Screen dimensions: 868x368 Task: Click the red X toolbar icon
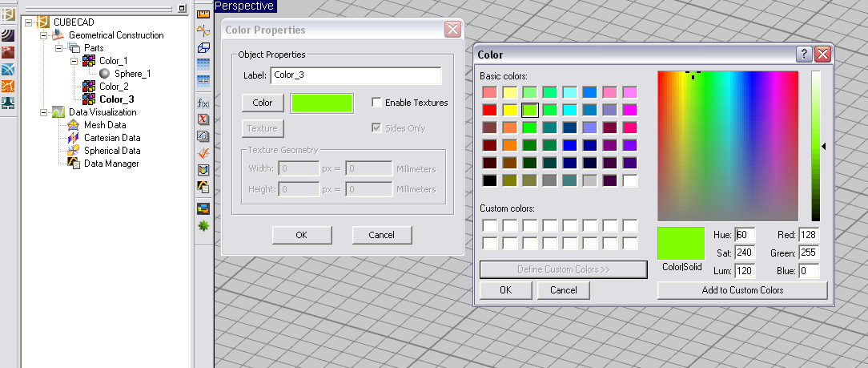coord(203,119)
